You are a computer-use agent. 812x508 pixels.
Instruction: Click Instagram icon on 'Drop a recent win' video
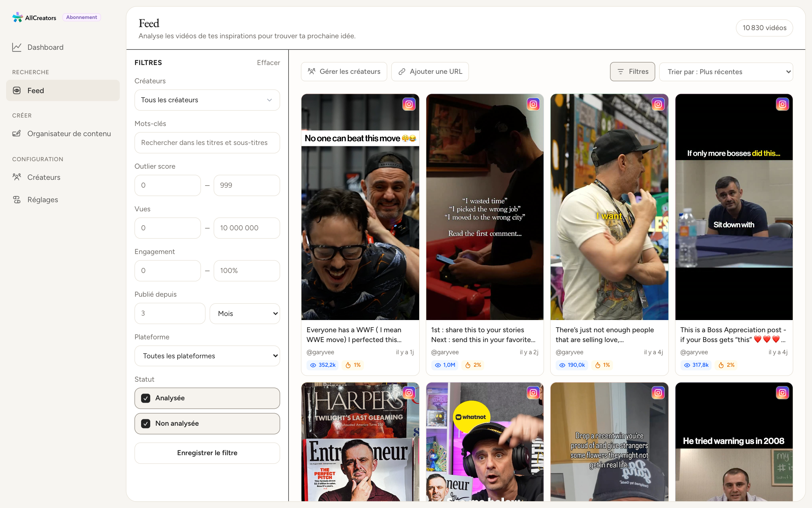pyautogui.click(x=658, y=393)
